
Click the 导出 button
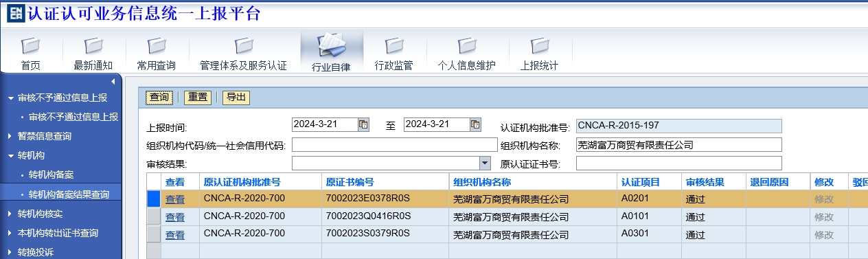click(x=236, y=98)
